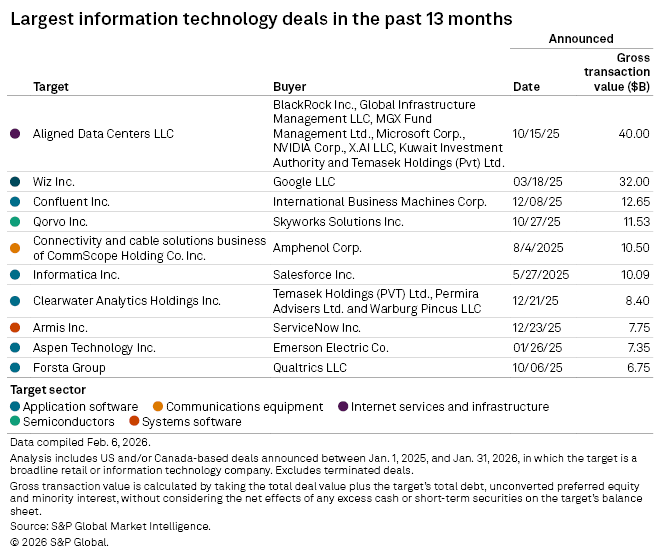This screenshot has width=660, height=558.
Task: Click the Semiconductors legend dot
Action: tap(15, 422)
